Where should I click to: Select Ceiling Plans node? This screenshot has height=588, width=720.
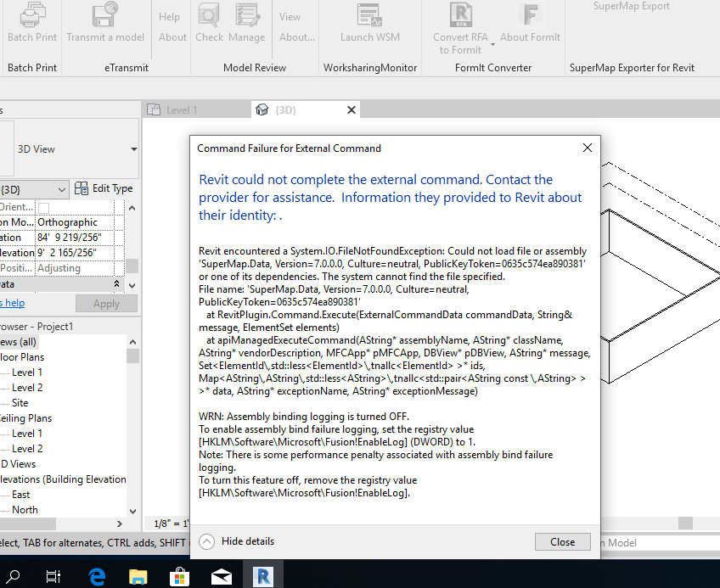(25, 418)
